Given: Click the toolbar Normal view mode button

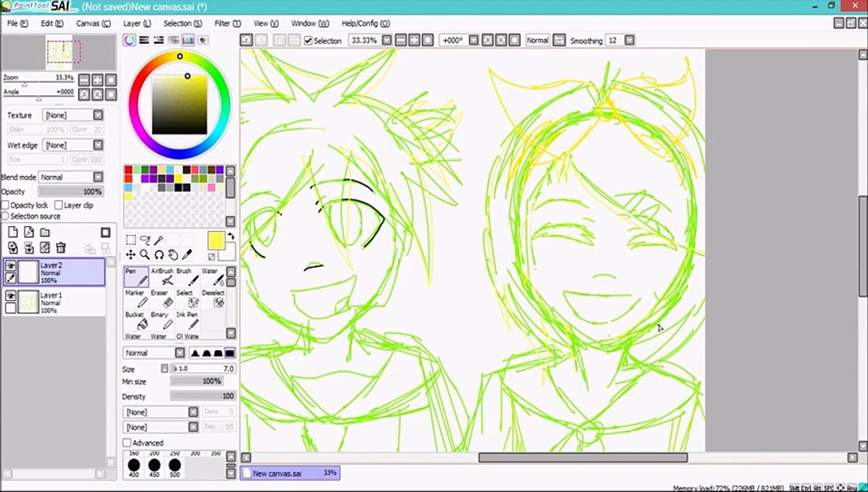Looking at the screenshot, I should pos(537,40).
